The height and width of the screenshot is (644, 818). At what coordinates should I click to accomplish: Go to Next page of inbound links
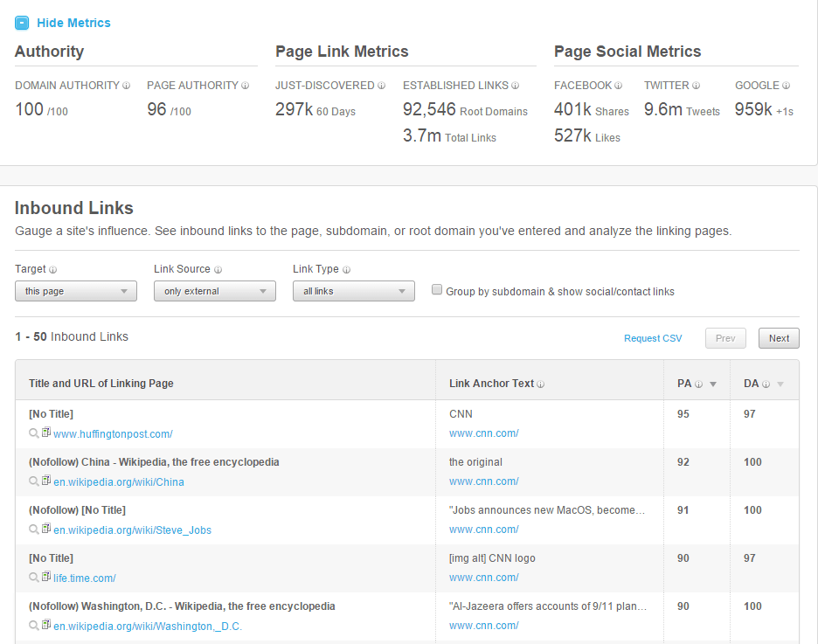(779, 338)
